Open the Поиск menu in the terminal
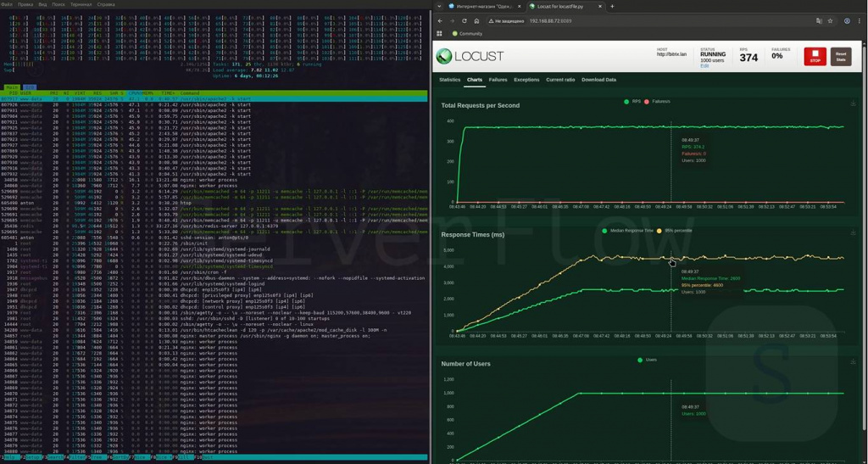The height and width of the screenshot is (464, 868). coord(58,4)
